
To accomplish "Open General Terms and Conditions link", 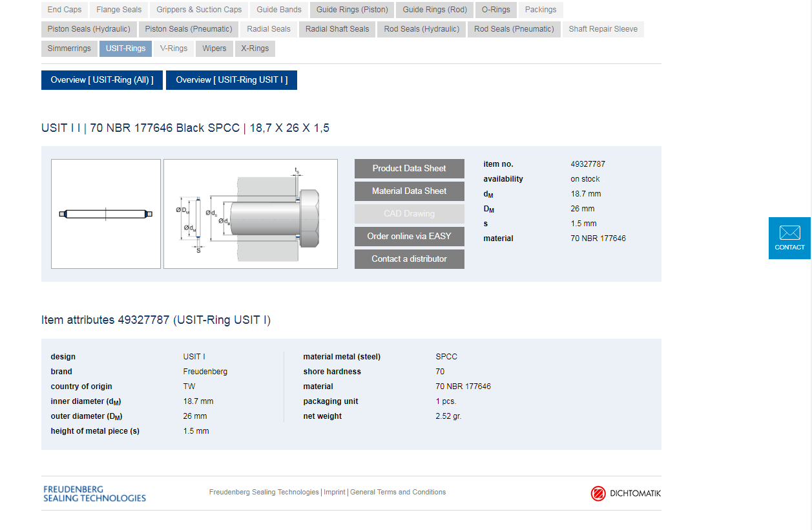I will 398,493.
